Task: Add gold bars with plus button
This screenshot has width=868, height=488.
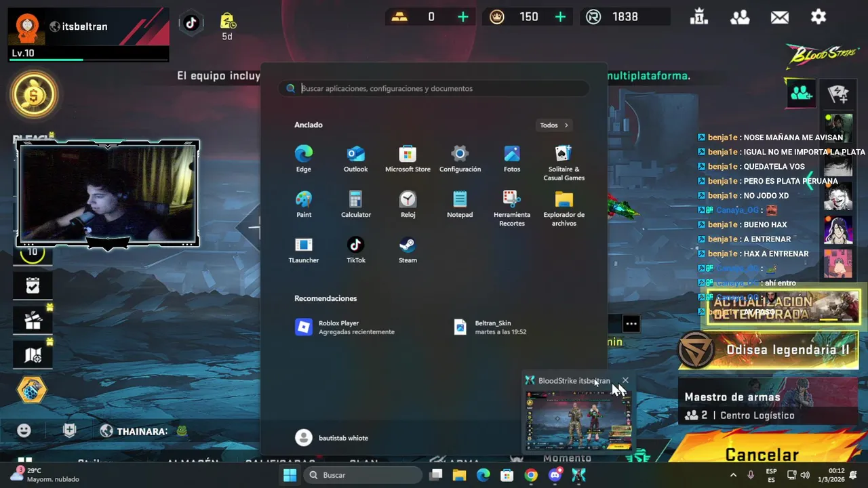Action: tap(463, 17)
